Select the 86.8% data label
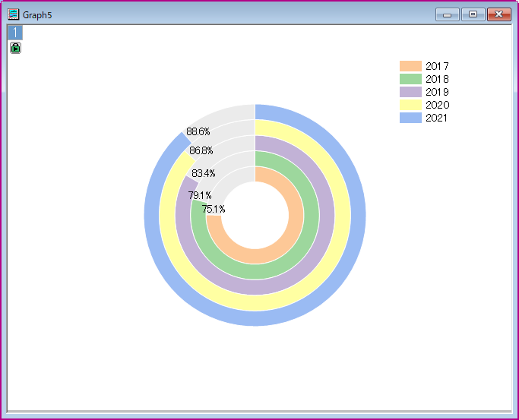The image size is (519, 420). pos(201,151)
